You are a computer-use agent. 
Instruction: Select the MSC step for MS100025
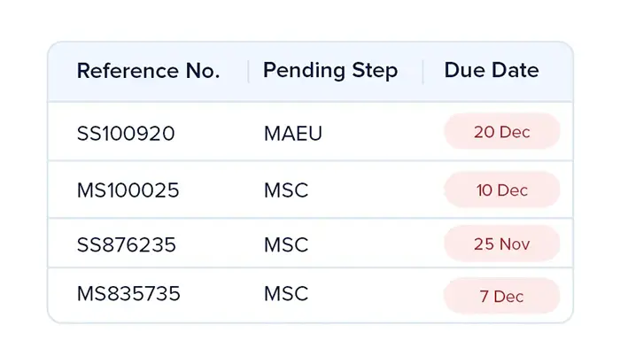(x=286, y=190)
